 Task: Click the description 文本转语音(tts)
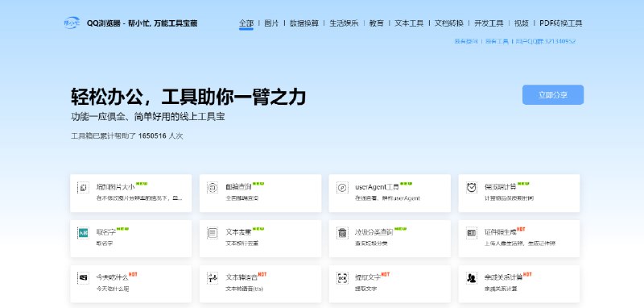[x=245, y=289]
